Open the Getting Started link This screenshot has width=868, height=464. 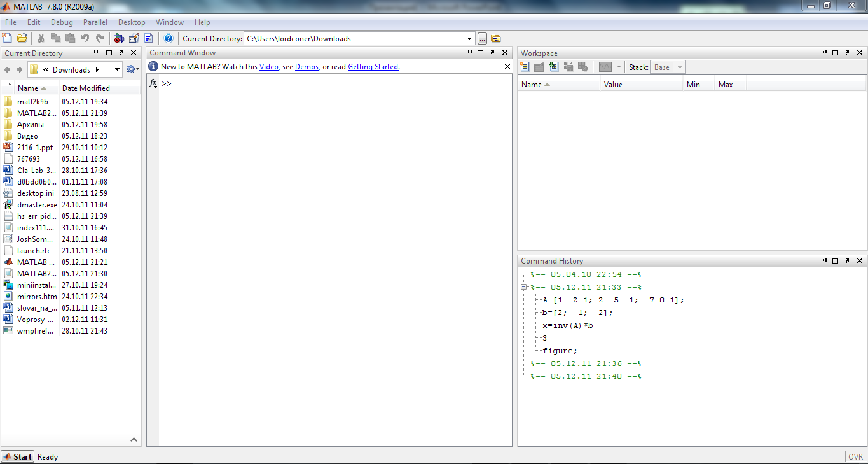pos(373,66)
